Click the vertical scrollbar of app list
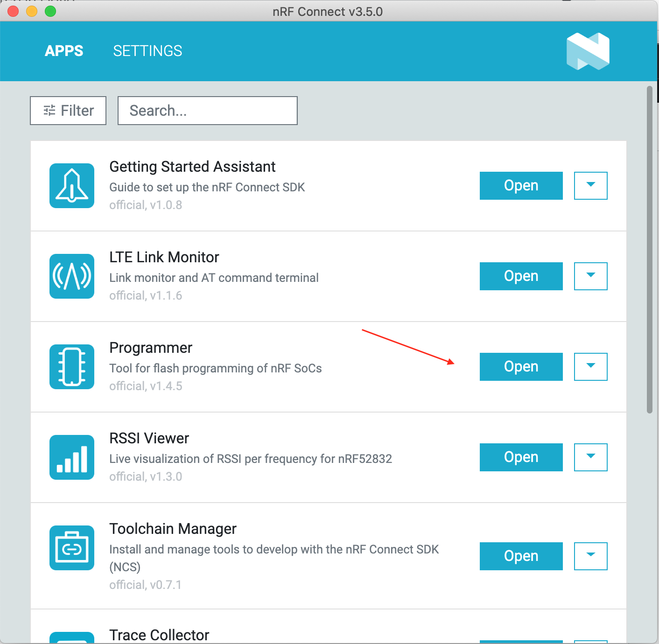Viewport: 659px width, 644px height. [x=649, y=250]
